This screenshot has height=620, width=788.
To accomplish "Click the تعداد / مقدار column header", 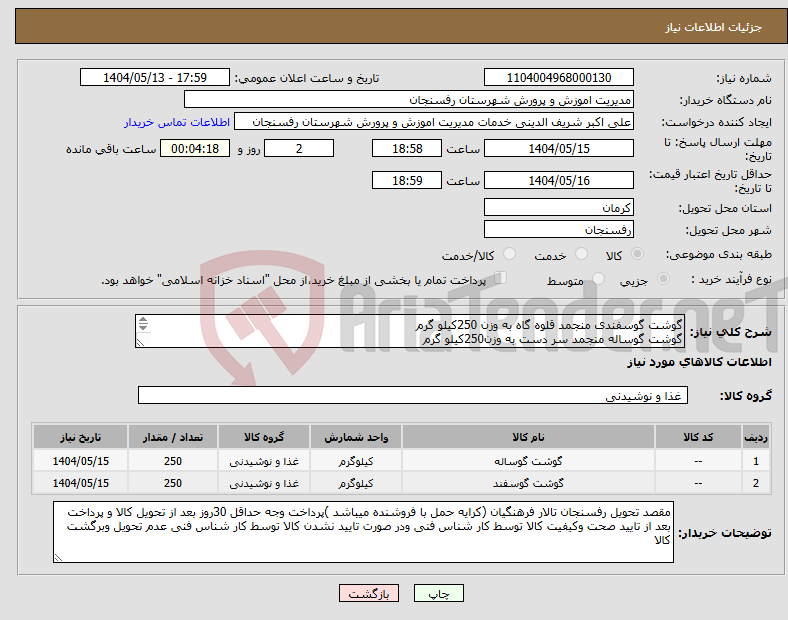I will 173,437.
